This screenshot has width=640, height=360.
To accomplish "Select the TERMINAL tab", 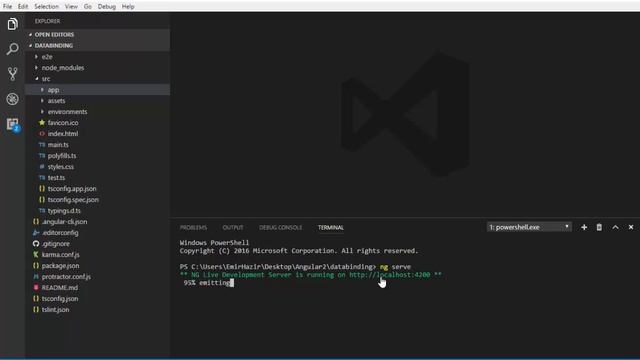I will tap(331, 228).
